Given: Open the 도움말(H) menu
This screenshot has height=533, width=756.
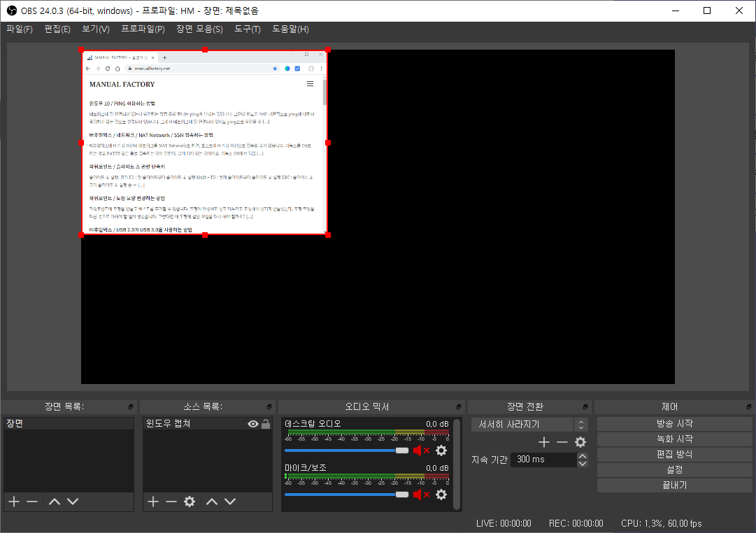Looking at the screenshot, I should (290, 29).
